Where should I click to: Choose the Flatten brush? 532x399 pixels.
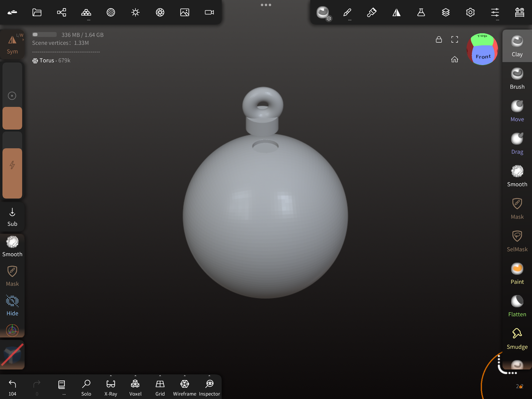(x=517, y=306)
